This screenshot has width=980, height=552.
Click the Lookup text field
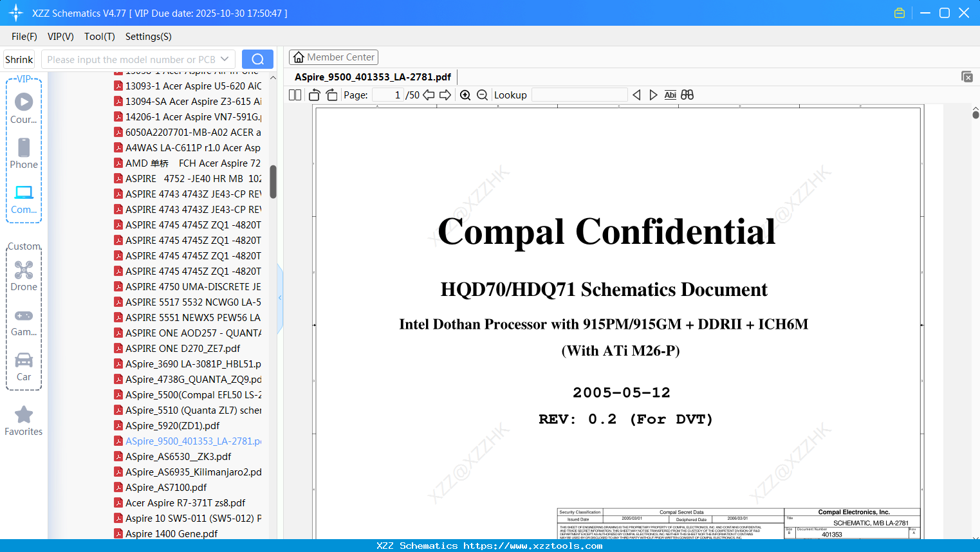[580, 95]
